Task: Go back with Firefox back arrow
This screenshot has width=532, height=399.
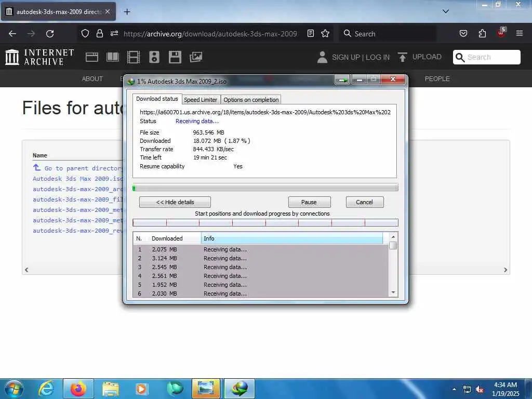Action: 12,34
